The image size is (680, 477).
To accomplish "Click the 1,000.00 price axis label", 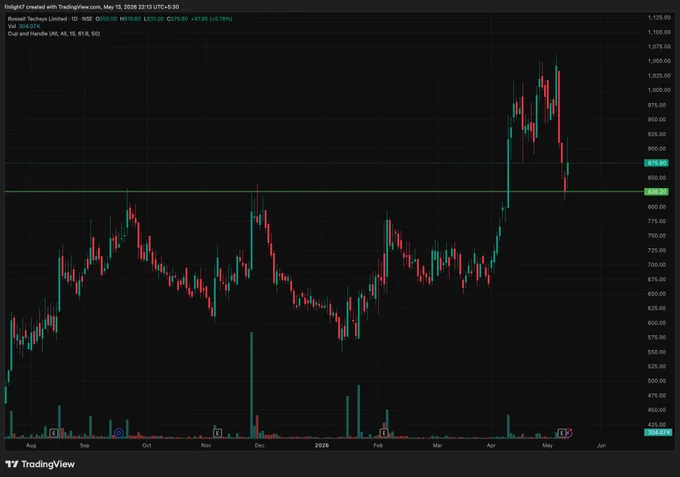I will coord(659,90).
